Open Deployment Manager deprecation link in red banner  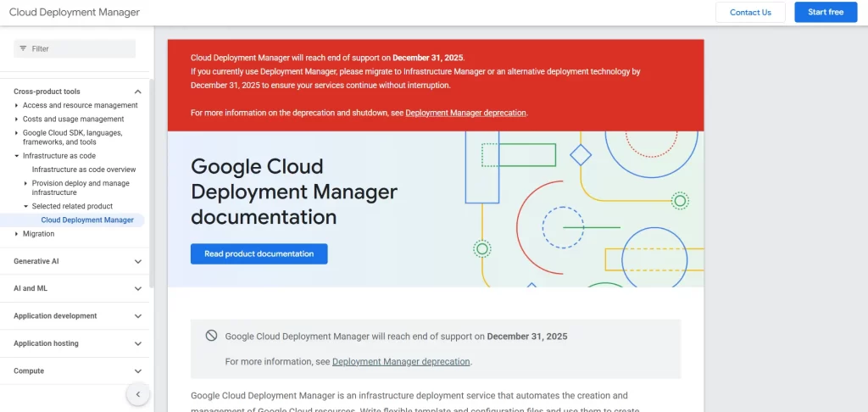465,113
